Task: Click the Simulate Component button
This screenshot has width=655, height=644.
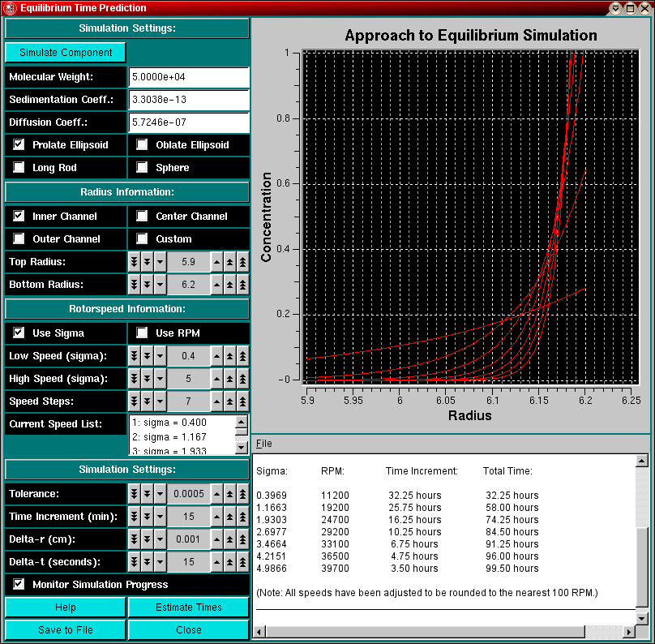Action: 66,53
